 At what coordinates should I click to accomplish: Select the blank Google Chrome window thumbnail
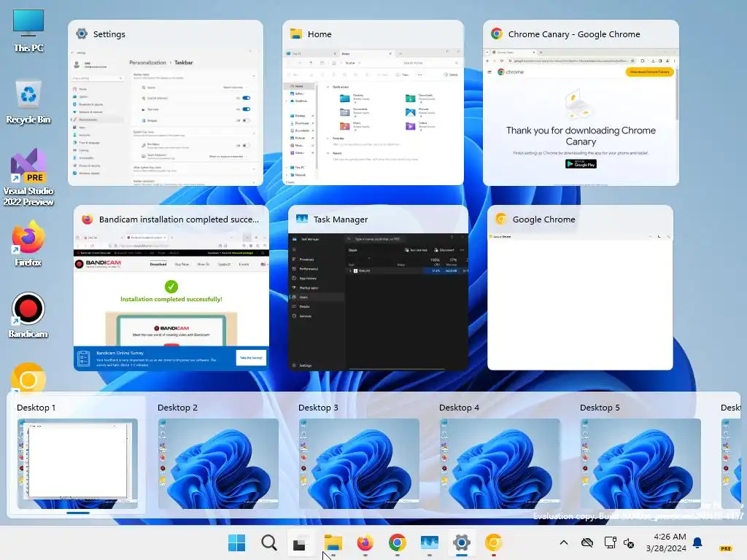click(580, 287)
